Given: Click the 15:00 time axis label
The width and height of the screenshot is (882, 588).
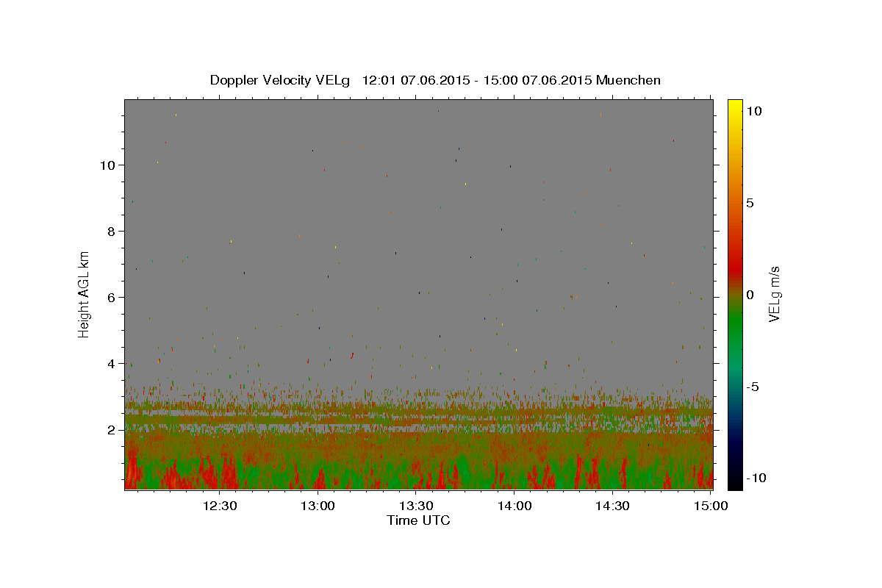Looking at the screenshot, I should tap(711, 506).
